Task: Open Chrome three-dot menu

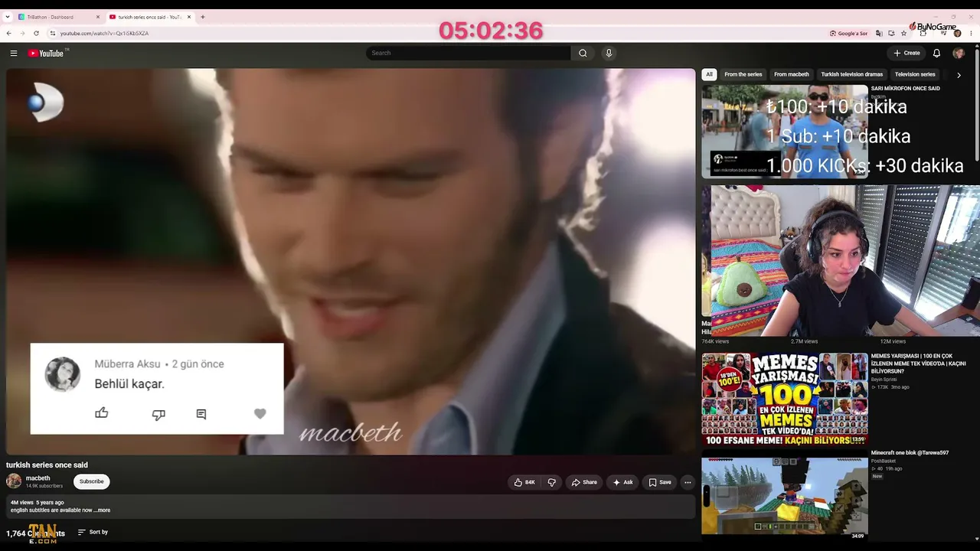Action: click(971, 33)
